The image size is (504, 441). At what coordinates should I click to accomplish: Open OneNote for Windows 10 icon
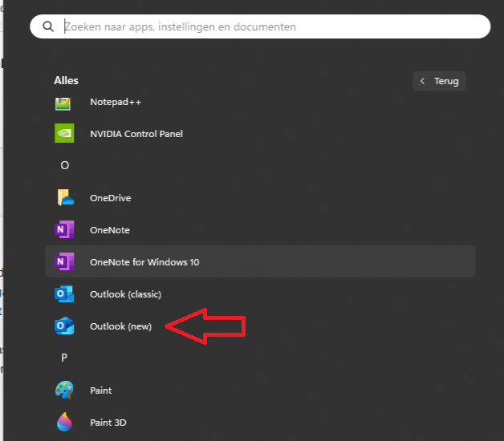(64, 261)
